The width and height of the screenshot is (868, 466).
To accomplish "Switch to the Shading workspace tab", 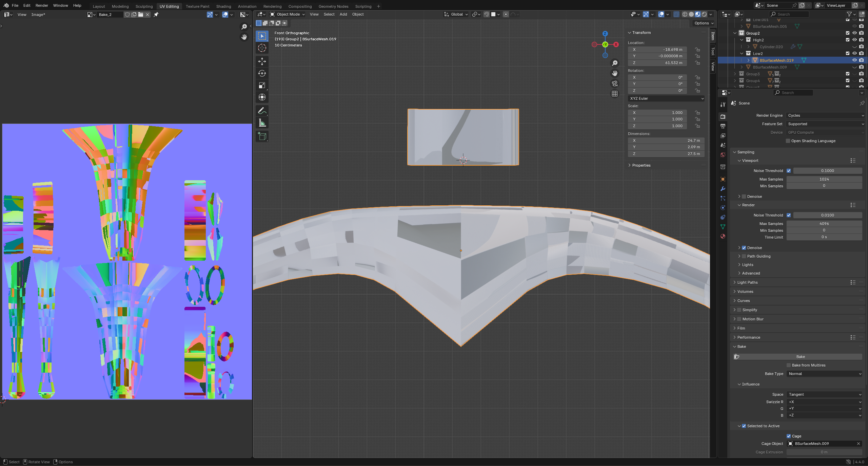I will (223, 6).
